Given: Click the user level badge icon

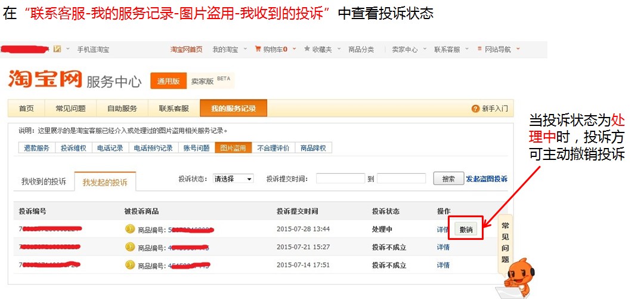Looking at the screenshot, I should pos(57,49).
